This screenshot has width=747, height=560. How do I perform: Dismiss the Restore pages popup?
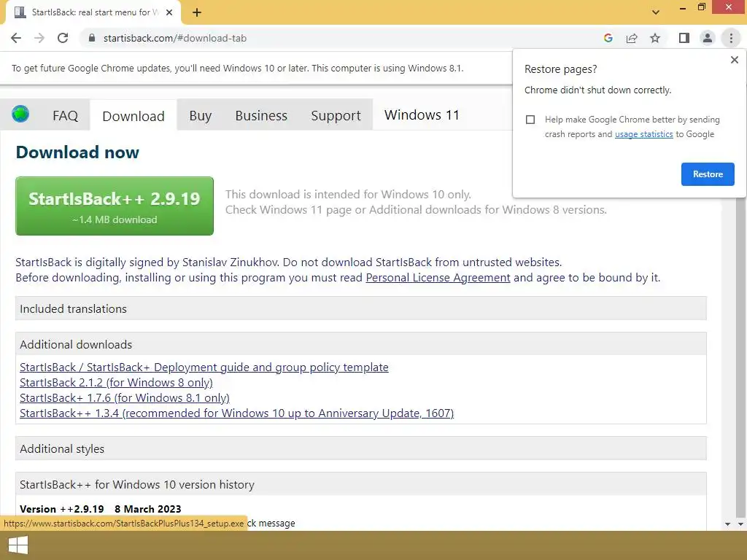(x=734, y=60)
